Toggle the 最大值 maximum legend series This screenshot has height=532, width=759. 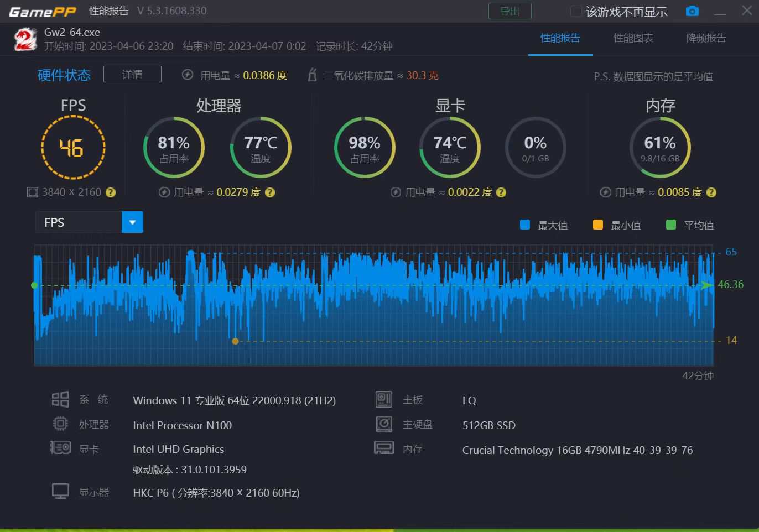(525, 225)
